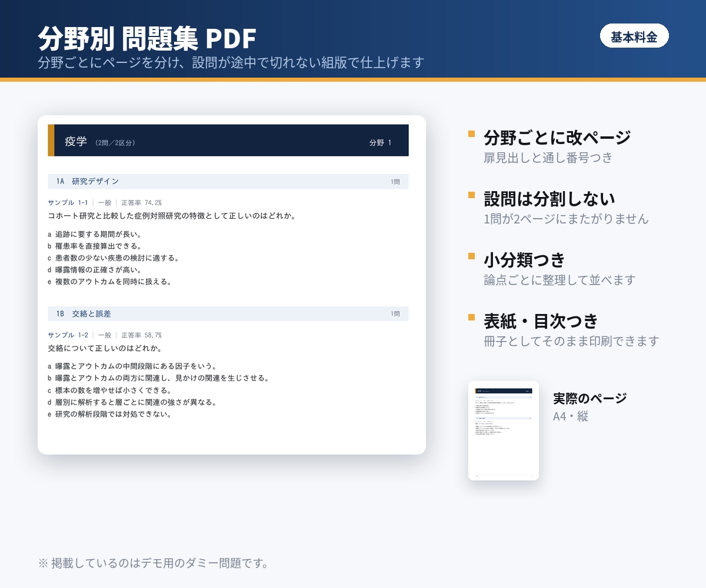Click 正答率 58.7% value
706x588 pixels.
tap(141, 335)
